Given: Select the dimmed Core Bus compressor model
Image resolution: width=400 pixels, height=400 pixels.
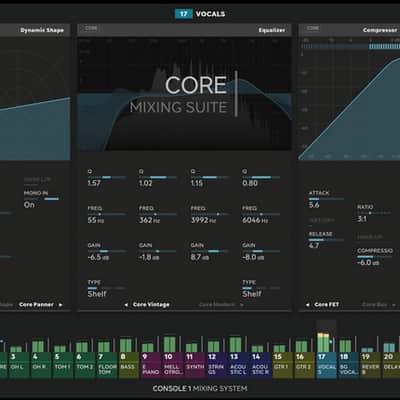Looking at the screenshot, I should (375, 305).
